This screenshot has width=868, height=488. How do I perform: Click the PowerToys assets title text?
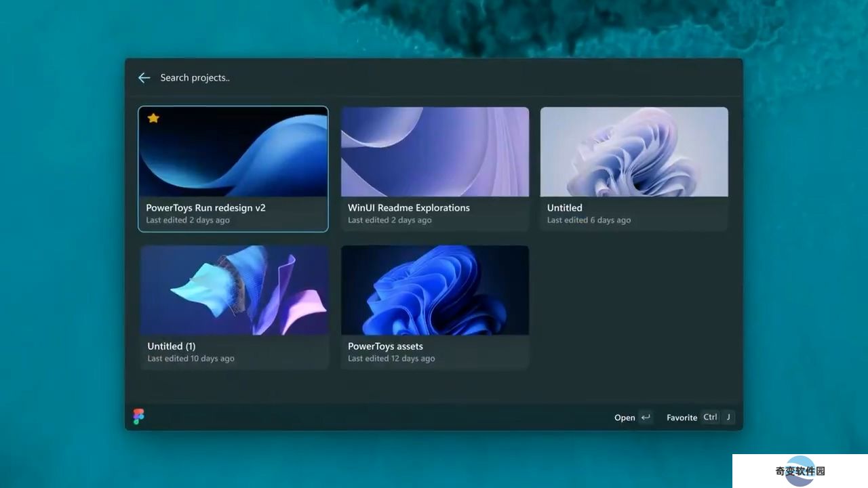pyautogui.click(x=385, y=346)
